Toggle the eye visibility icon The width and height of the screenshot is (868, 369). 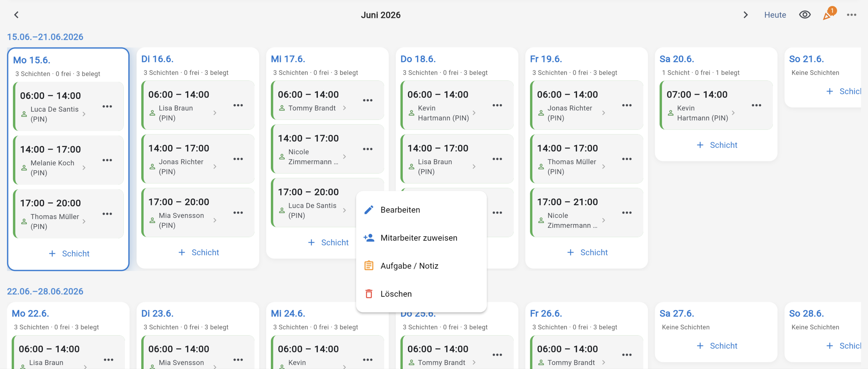[805, 15]
